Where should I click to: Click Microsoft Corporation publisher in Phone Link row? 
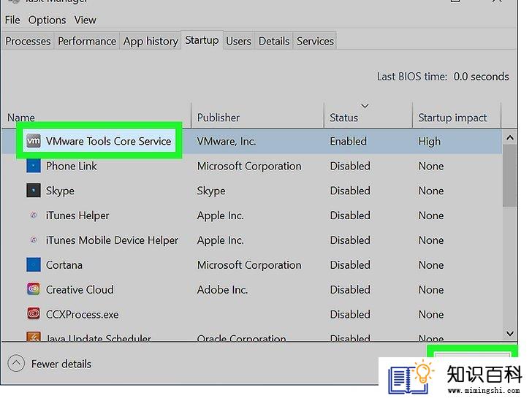click(x=249, y=167)
